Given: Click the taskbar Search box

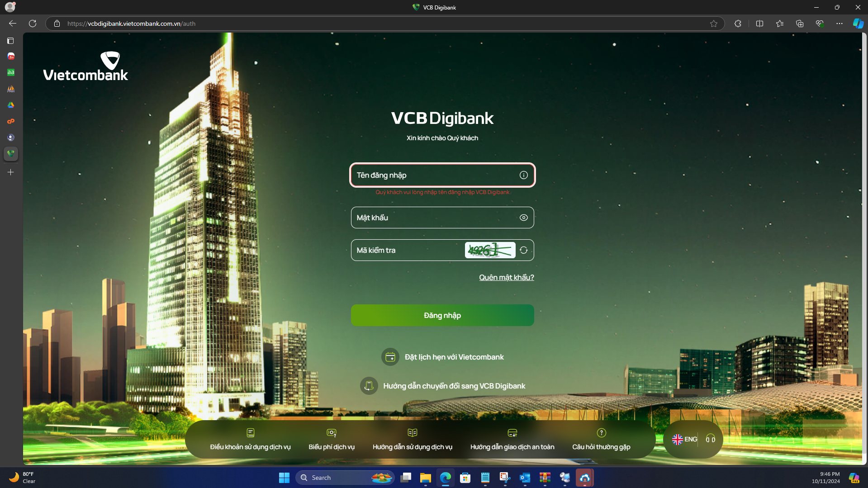Looking at the screenshot, I should tap(345, 478).
